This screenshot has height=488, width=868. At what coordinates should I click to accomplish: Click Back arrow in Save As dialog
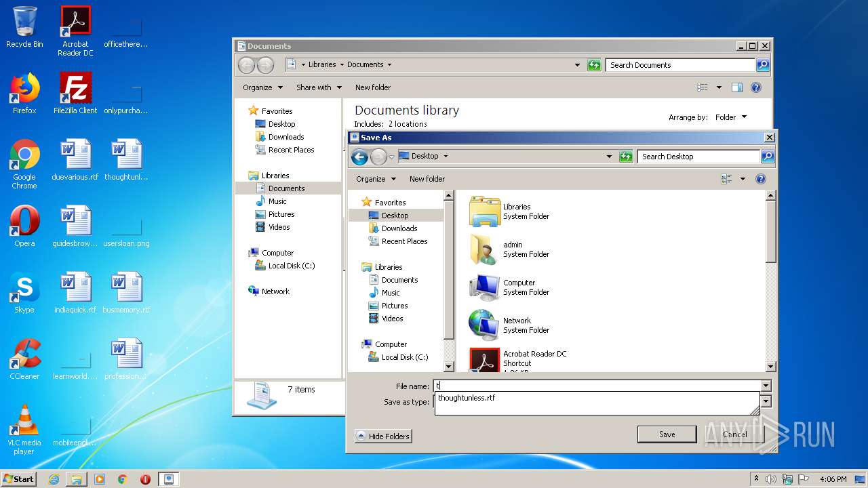pyautogui.click(x=359, y=157)
